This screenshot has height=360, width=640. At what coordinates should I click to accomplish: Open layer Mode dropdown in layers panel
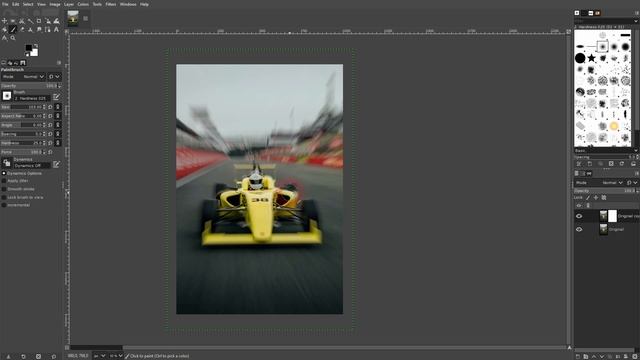(x=599, y=182)
